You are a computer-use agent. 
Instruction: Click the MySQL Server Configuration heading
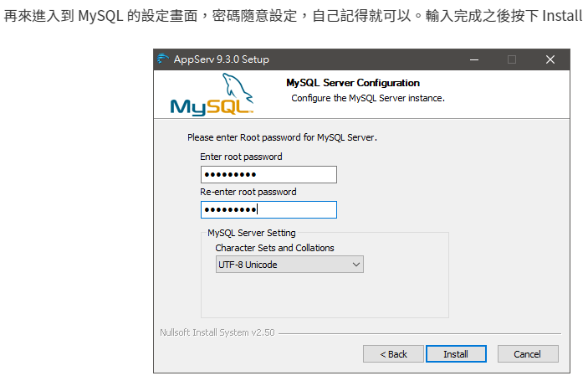353,83
